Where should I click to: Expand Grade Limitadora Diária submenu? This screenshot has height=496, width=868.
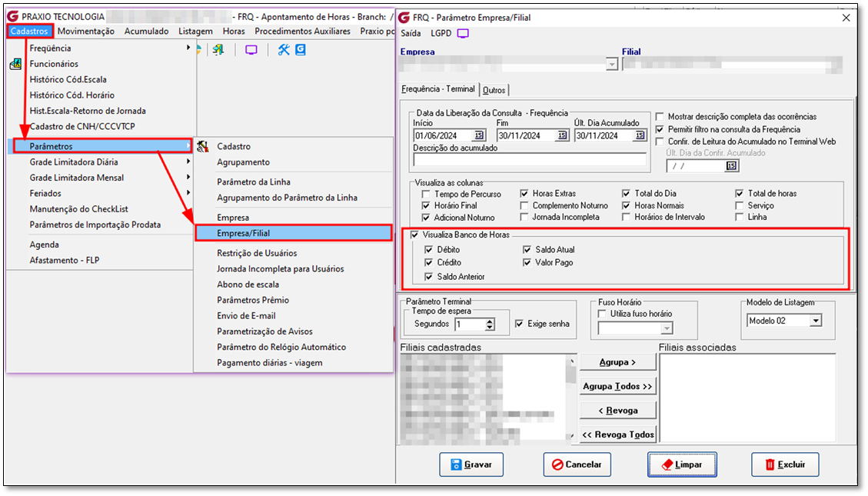(x=188, y=161)
